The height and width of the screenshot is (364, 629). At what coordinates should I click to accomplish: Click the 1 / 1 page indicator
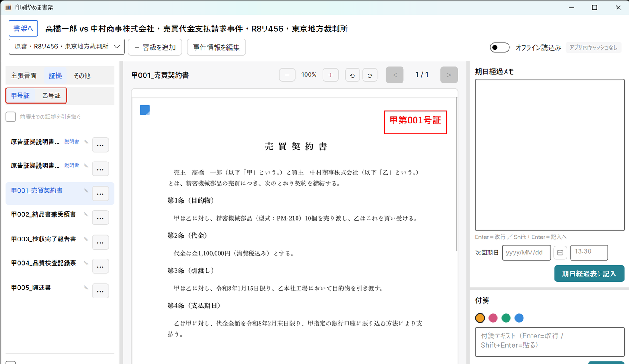click(x=422, y=75)
